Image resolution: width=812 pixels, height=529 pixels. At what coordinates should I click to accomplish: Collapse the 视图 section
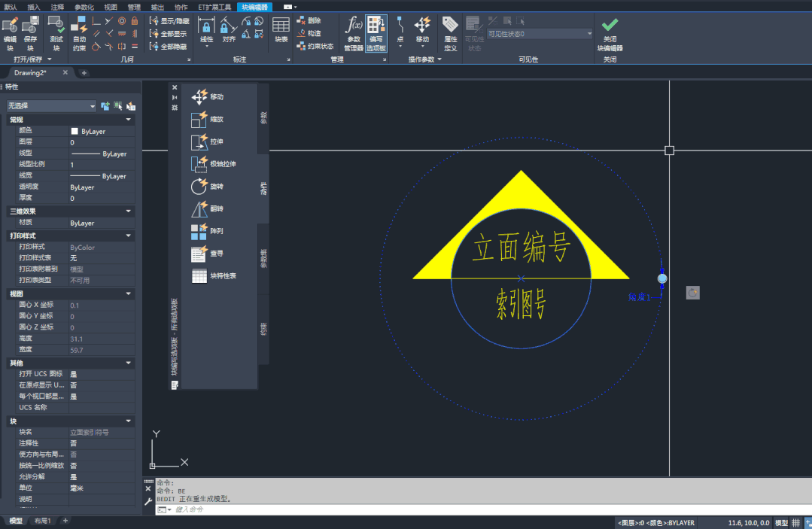point(129,293)
